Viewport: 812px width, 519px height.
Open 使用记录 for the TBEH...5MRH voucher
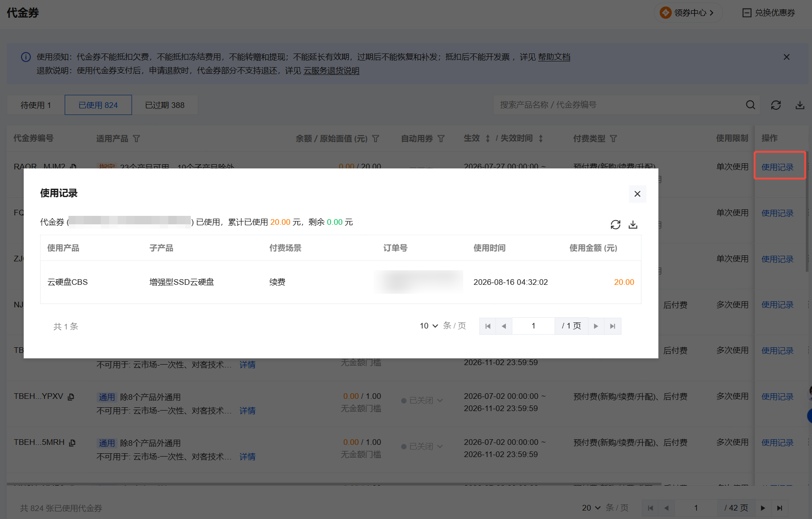(x=777, y=443)
